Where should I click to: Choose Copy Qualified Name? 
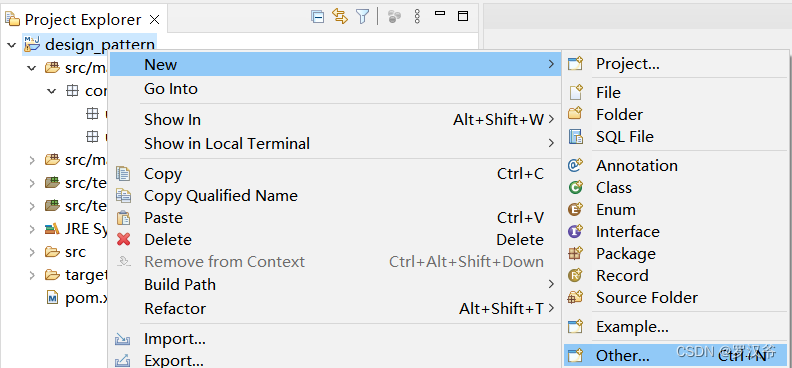point(335,196)
